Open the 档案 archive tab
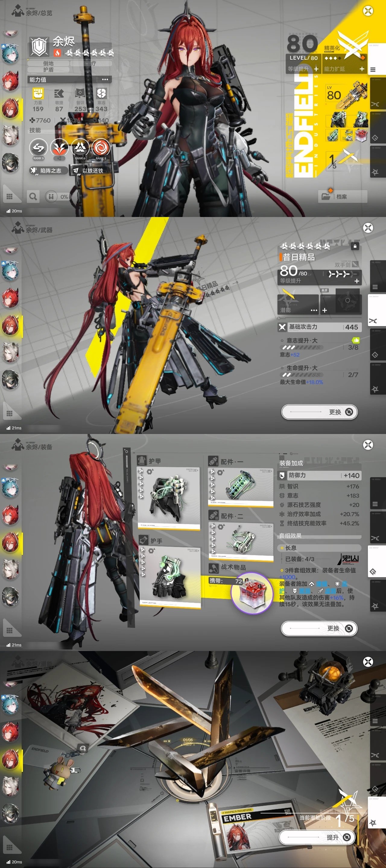 342,197
